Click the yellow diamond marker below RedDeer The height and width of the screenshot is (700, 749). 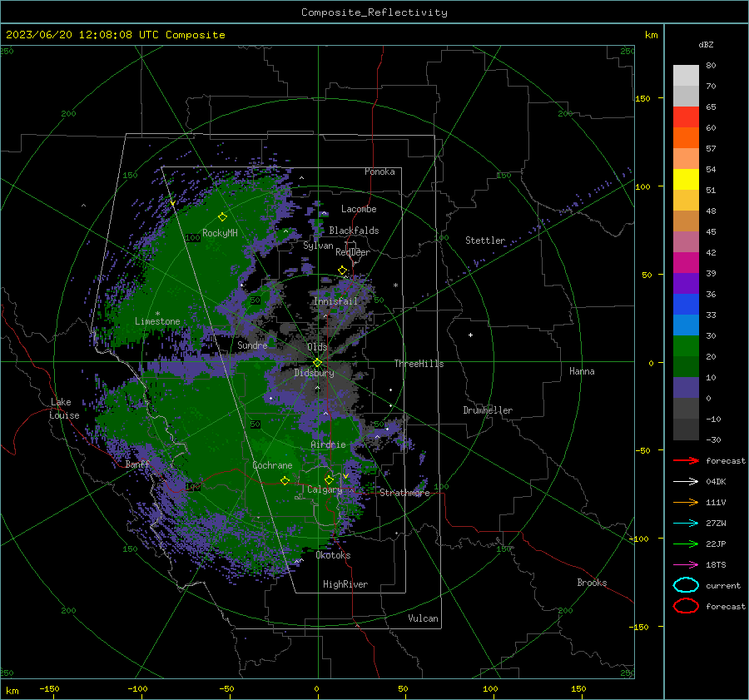tap(342, 271)
